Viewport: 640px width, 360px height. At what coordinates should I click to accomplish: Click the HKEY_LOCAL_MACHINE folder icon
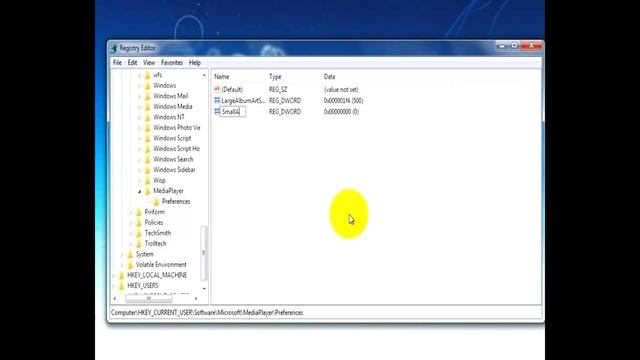pos(122,276)
